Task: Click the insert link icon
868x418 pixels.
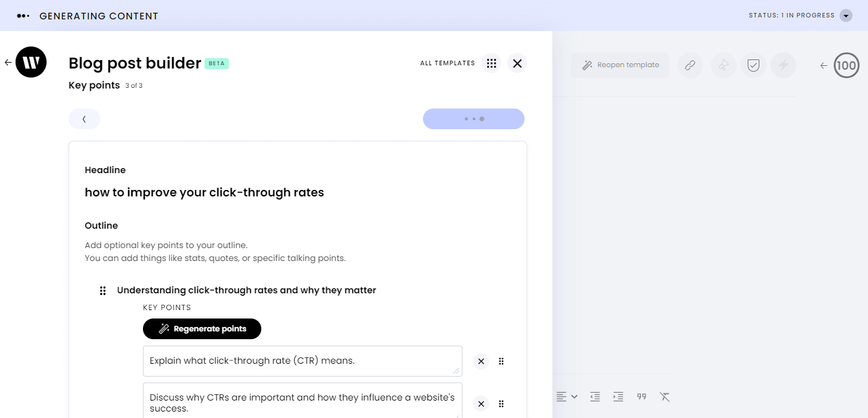Action: tap(689, 65)
